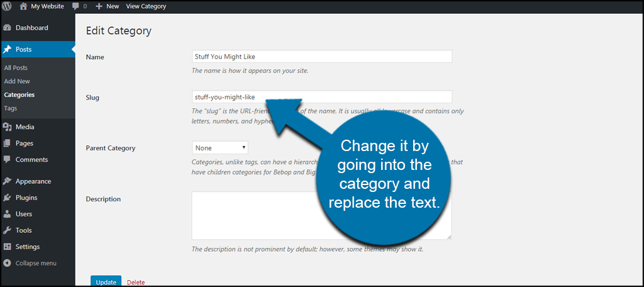Open the Settings sliders icon
Image resolution: width=644 pixels, height=287 pixels.
(7, 247)
